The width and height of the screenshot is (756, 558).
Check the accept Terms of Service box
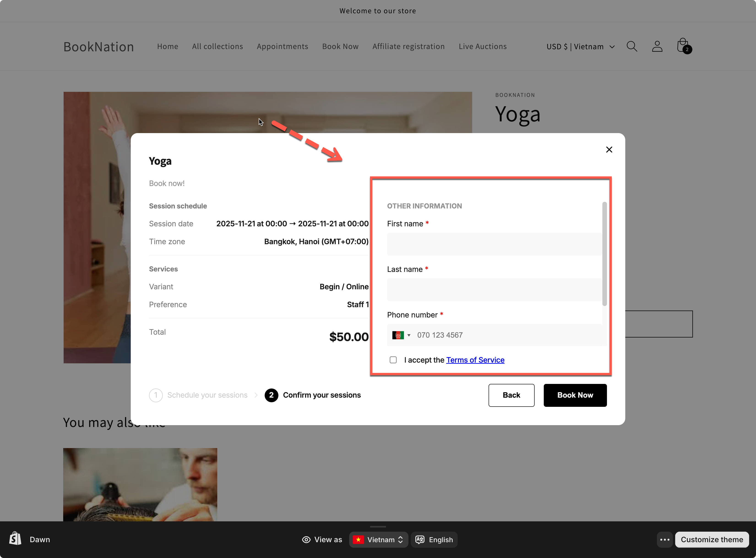click(x=393, y=360)
